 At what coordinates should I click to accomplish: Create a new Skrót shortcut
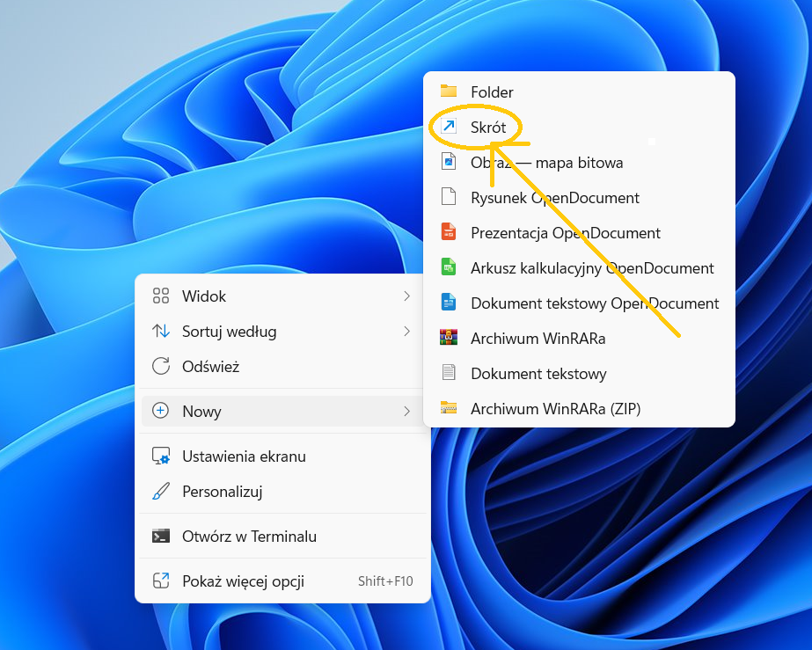tap(579, 127)
